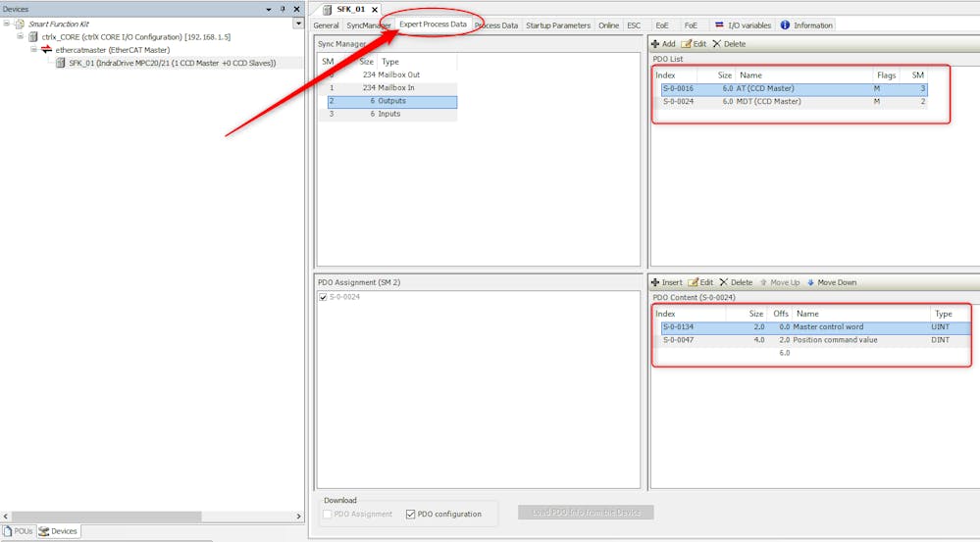The image size is (980, 542).
Task: Open the Startup Parameters tab
Action: (x=558, y=25)
